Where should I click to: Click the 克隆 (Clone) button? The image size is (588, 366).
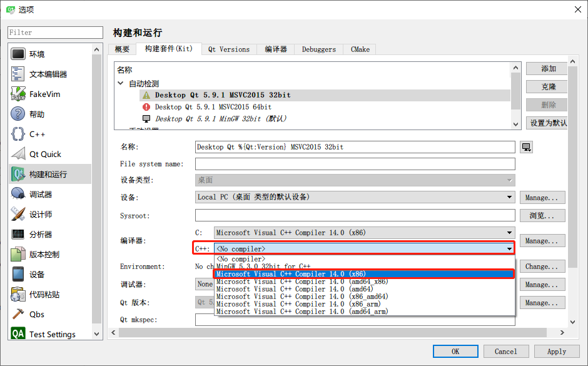(547, 86)
